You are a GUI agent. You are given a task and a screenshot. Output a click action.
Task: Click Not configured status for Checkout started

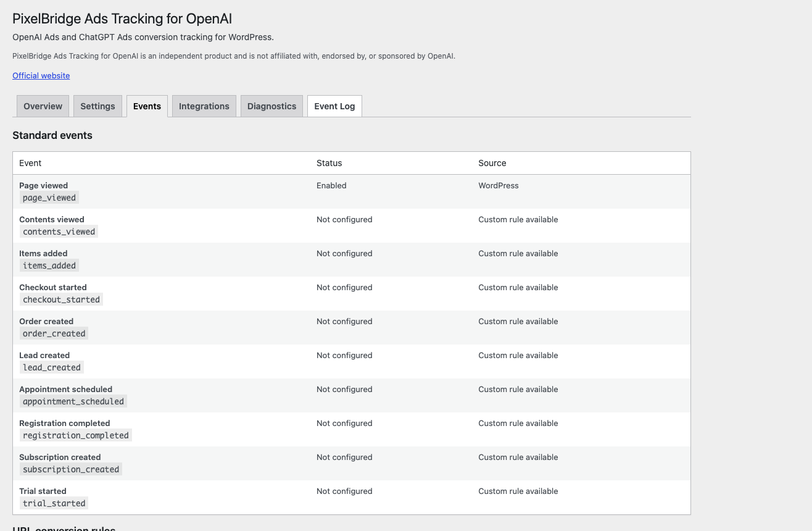point(344,287)
